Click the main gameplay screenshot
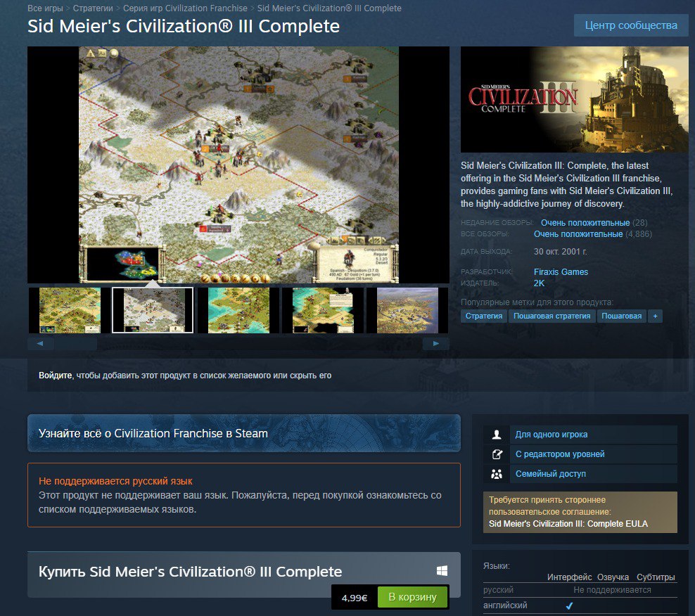 (238, 165)
